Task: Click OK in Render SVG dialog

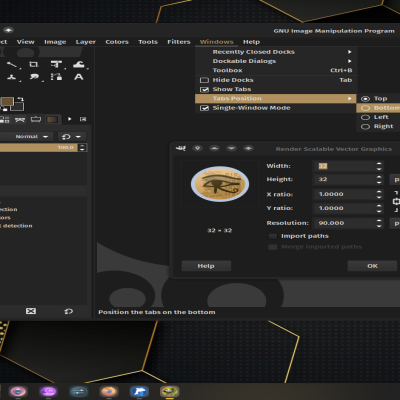Action: tap(372, 266)
